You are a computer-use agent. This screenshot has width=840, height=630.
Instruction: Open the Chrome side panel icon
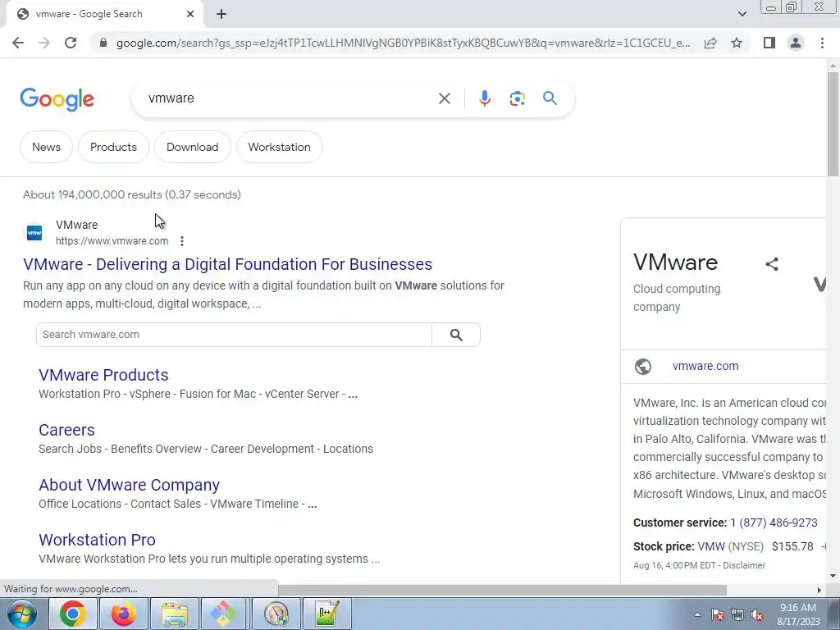(x=769, y=43)
